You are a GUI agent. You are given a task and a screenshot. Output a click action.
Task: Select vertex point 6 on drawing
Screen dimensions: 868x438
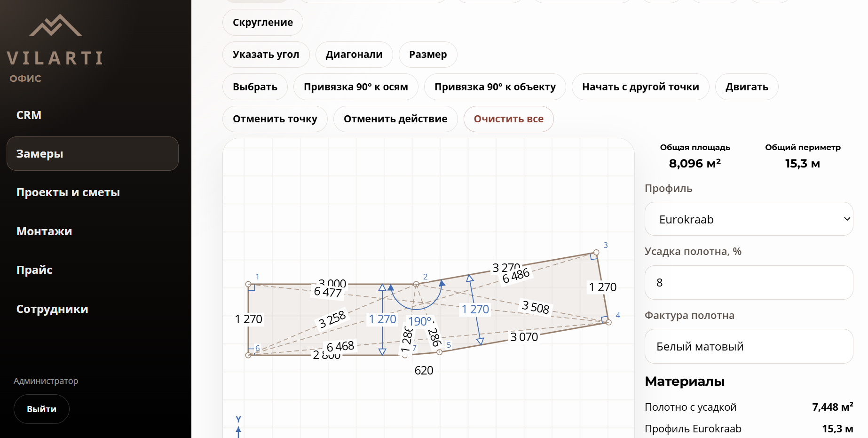248,355
